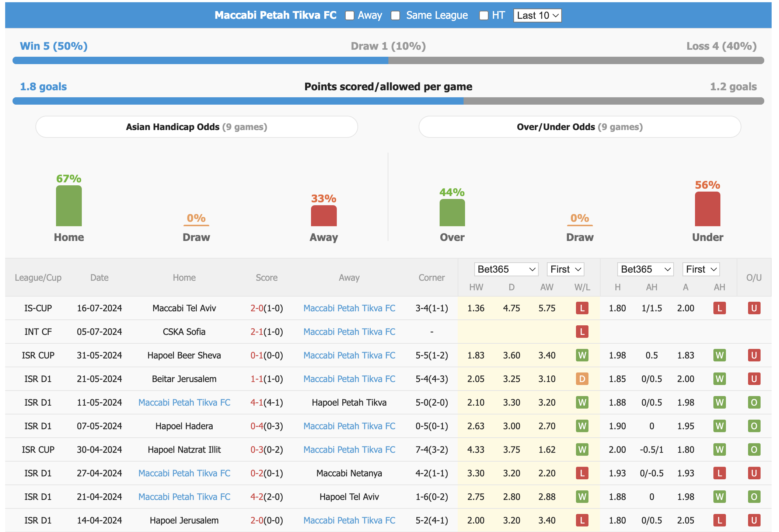Click the W/L badge in Hapoel Tel Aviv row

coord(582,497)
